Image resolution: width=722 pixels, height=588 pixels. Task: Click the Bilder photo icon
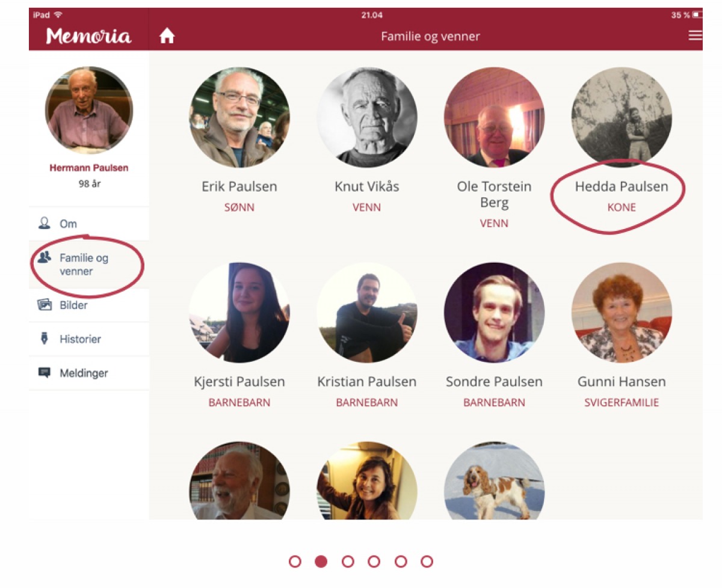coord(45,305)
